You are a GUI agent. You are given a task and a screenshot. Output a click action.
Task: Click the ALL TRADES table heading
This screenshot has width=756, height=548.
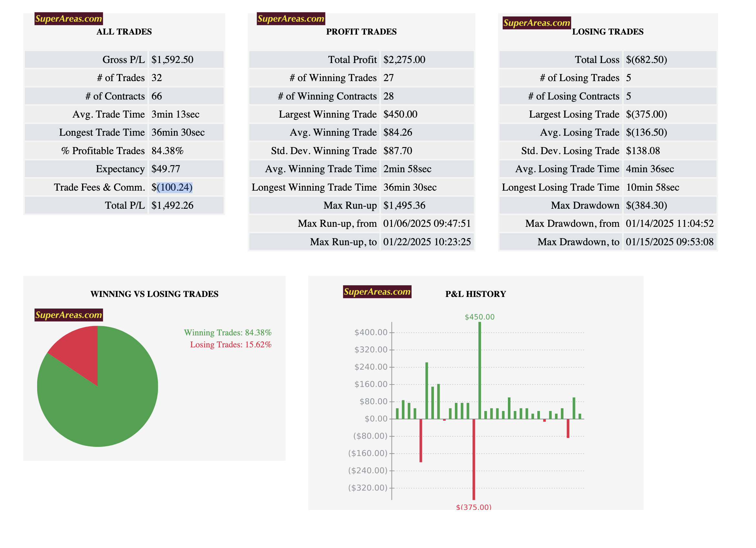coord(124,32)
